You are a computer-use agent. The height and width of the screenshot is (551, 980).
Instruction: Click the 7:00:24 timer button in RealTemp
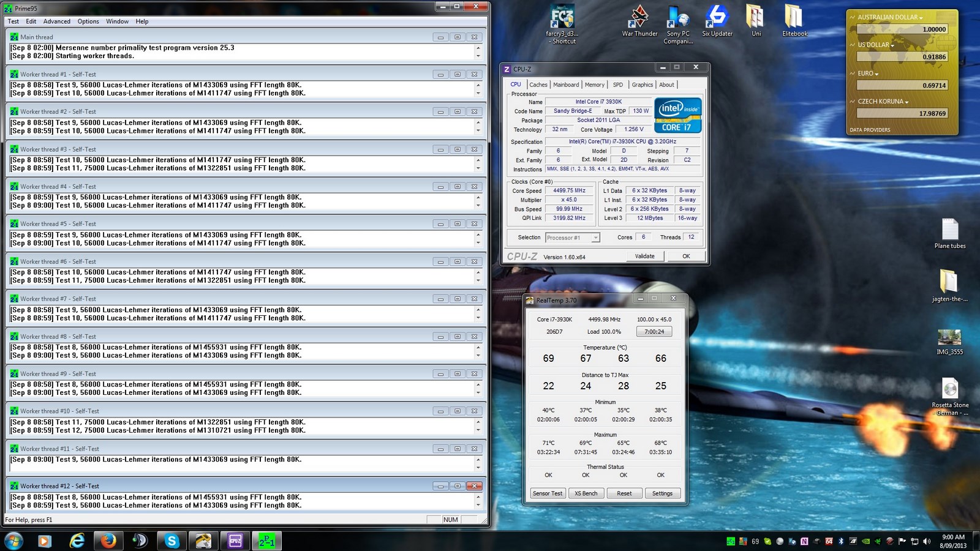[x=654, y=331]
